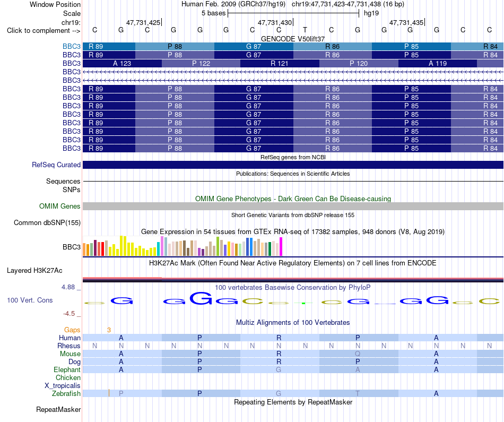
Task: Click the gray G residue in Elephant row
Action: [x=279, y=369]
